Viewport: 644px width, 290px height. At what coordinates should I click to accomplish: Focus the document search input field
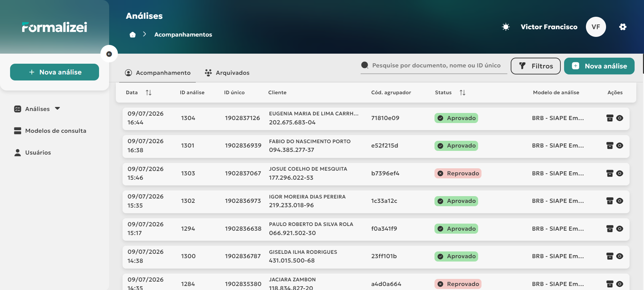click(436, 65)
